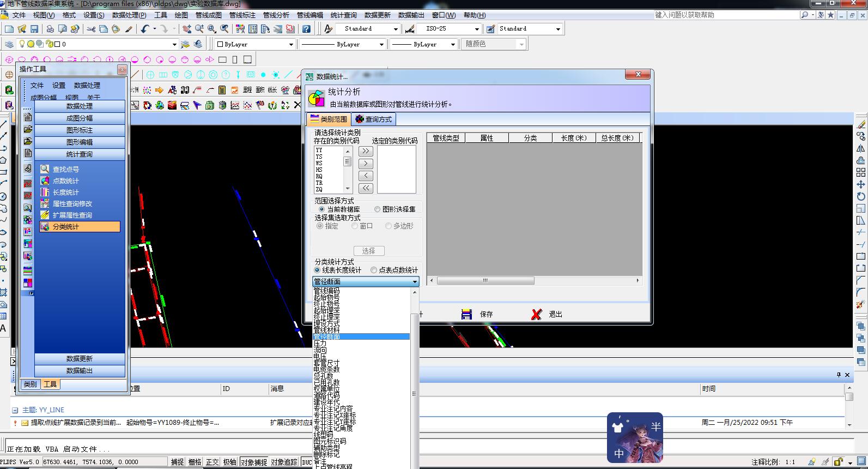Expand the 数据更新 section in 操作工具
This screenshot has height=469, width=868.
[x=80, y=359]
